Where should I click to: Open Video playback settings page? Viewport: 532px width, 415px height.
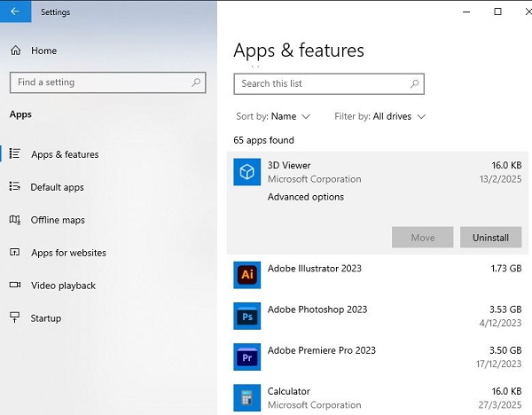(x=63, y=286)
